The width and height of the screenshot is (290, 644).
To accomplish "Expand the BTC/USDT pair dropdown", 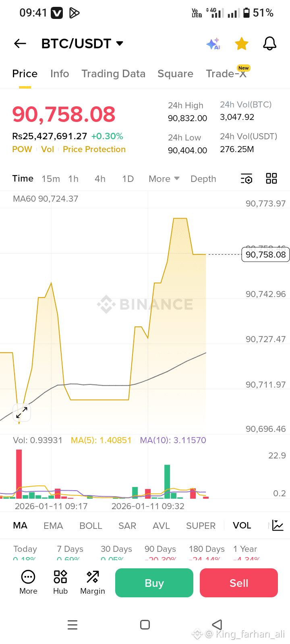I will pyautogui.click(x=119, y=43).
